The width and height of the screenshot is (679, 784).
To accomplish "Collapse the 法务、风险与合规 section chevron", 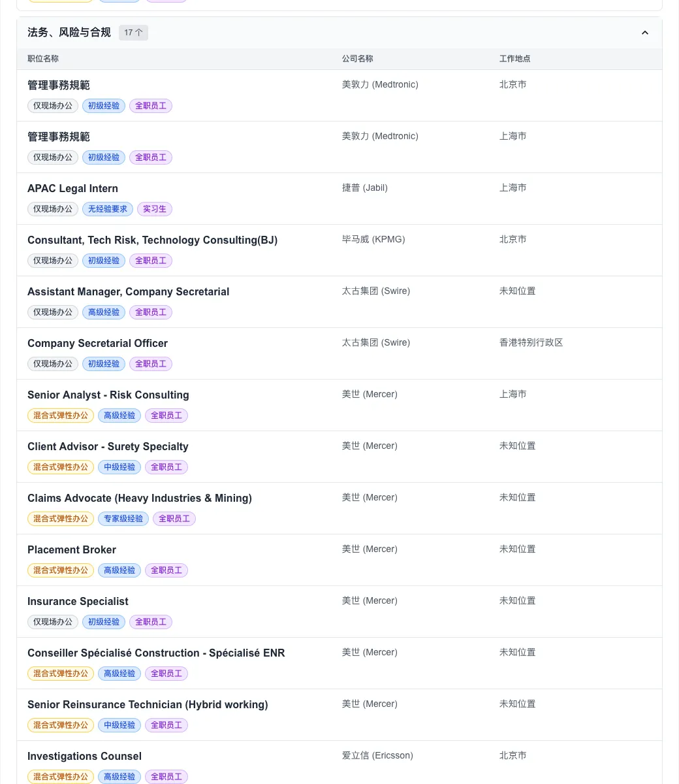I will point(645,33).
